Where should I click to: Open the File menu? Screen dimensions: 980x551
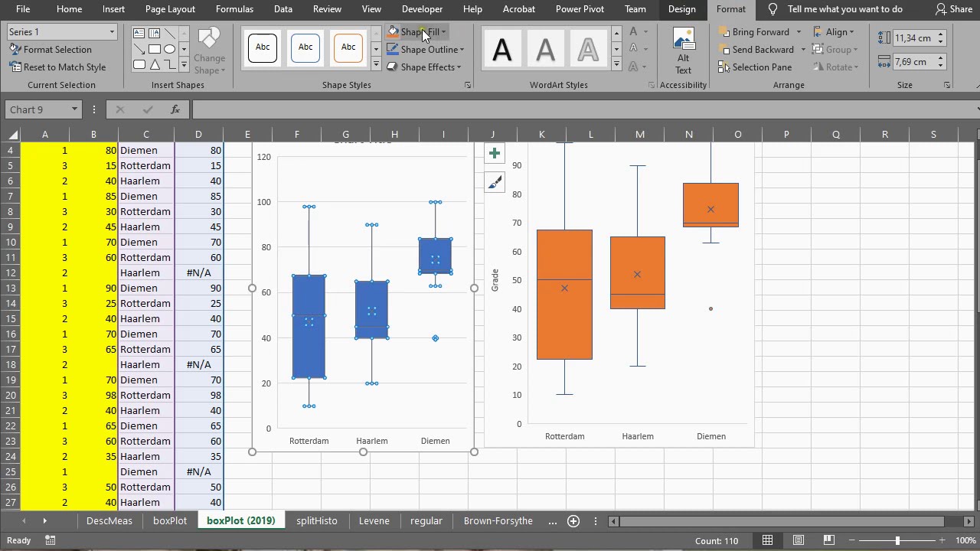tap(23, 9)
